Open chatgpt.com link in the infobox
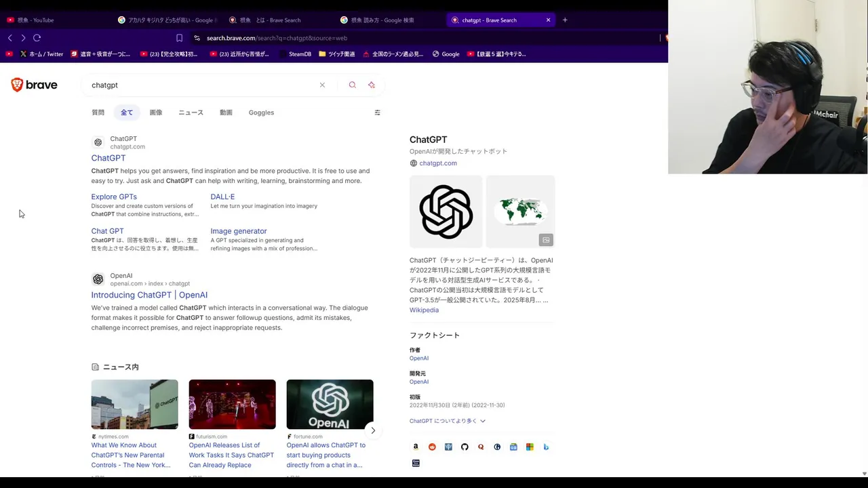Viewport: 868px width, 488px height. (438, 163)
